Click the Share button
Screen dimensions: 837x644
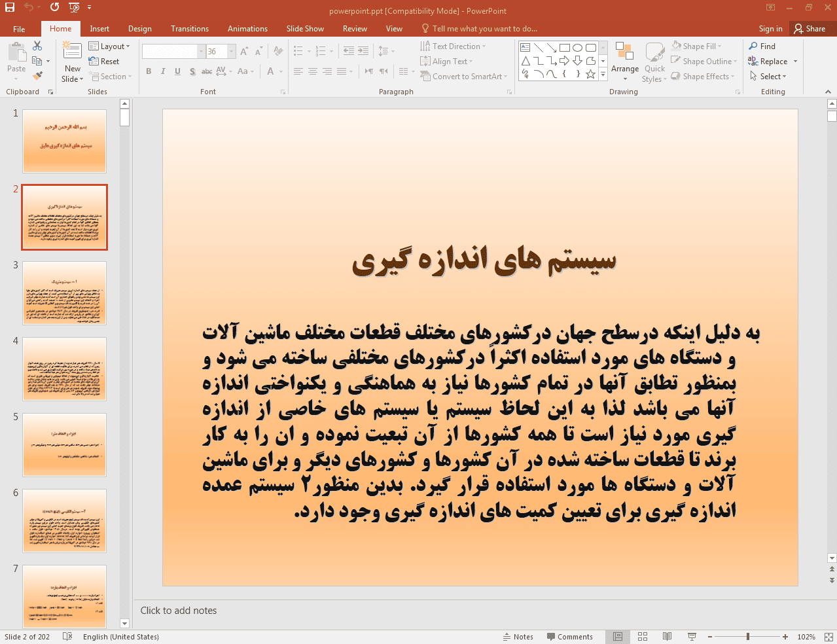[810, 29]
